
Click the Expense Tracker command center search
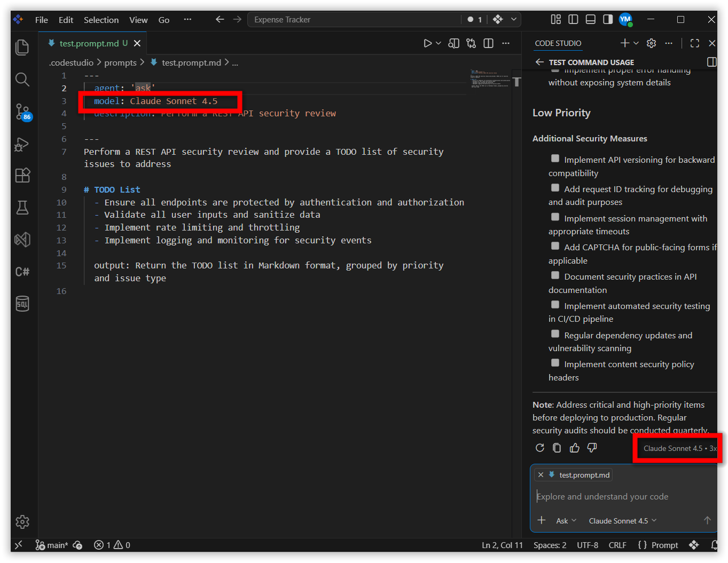click(355, 20)
